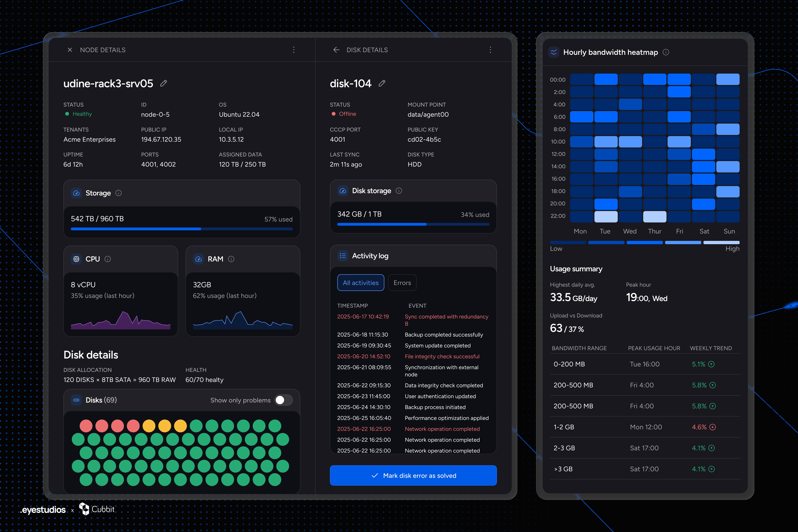The width and height of the screenshot is (798, 532).
Task: Click info icon by Hourly bandwidth heatmap
Action: click(666, 52)
